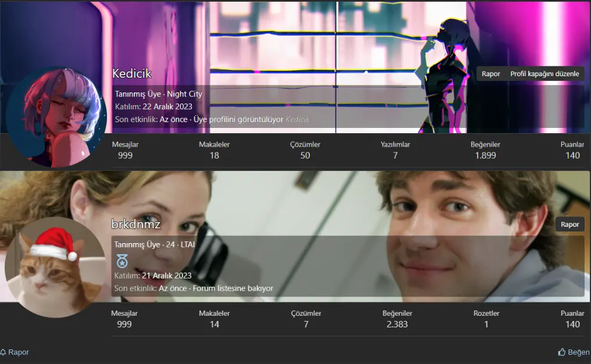Open Kedicik's anime avatar picture
The image size is (591, 364).
(56, 117)
